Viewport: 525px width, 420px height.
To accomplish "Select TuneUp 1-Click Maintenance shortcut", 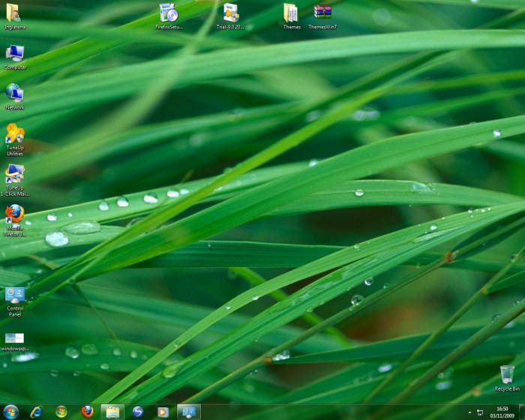I will 15,175.
